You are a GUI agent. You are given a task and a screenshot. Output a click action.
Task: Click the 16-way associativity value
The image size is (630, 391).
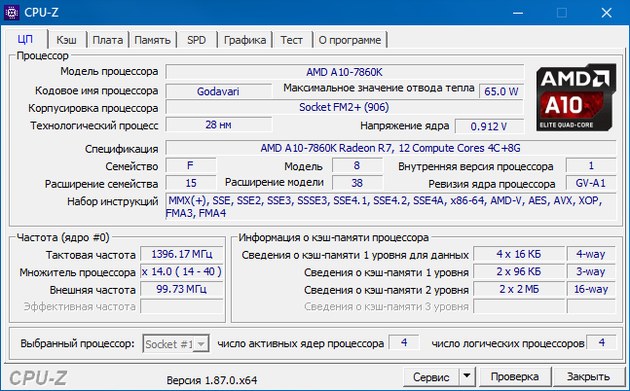pyautogui.click(x=591, y=289)
